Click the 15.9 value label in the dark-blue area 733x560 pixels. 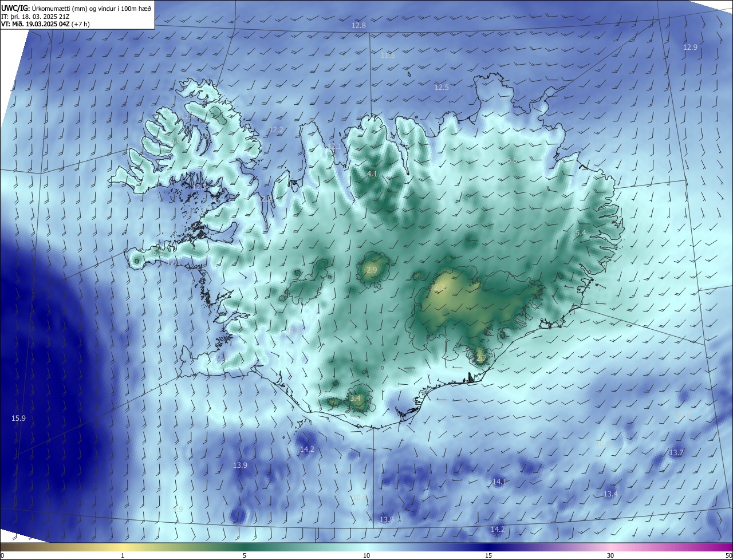tap(19, 419)
